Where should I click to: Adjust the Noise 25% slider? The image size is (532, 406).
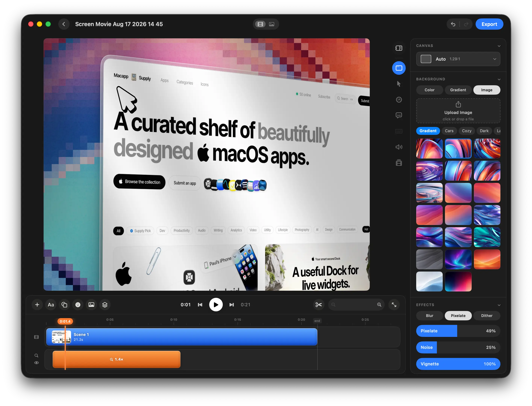(458, 347)
